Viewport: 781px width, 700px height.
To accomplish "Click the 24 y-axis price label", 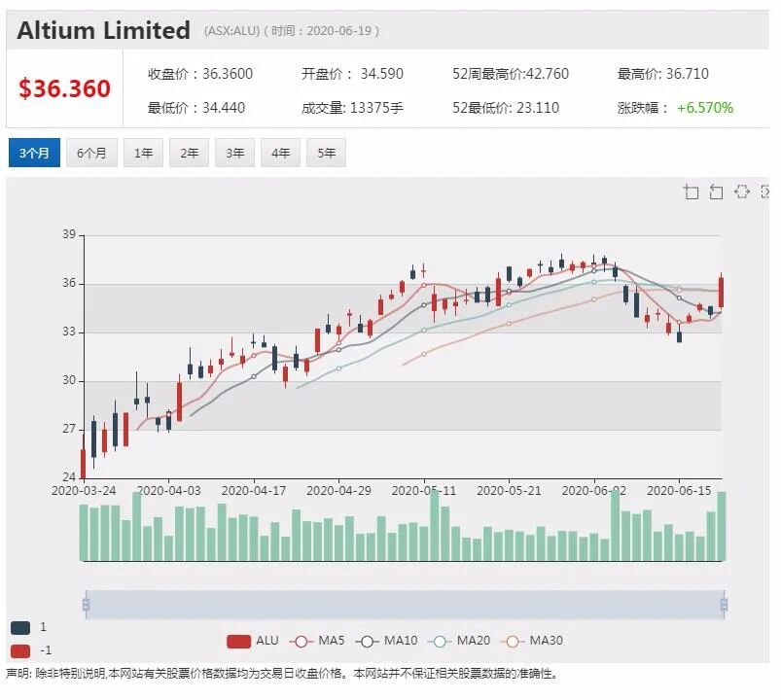I will 69,477.
